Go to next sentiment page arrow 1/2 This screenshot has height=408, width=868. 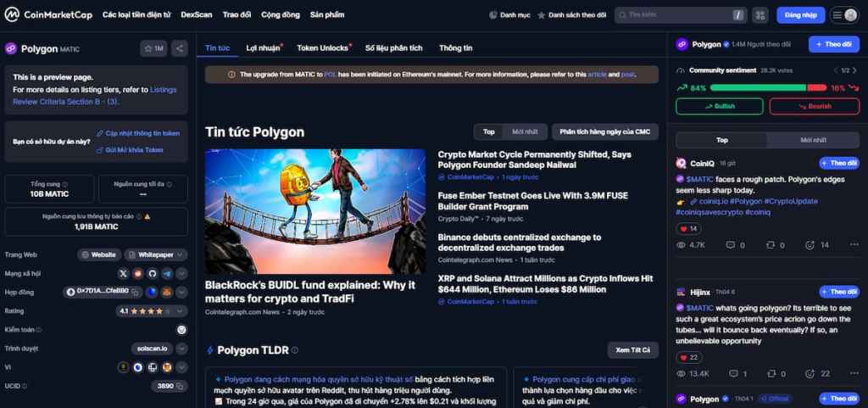coord(856,70)
